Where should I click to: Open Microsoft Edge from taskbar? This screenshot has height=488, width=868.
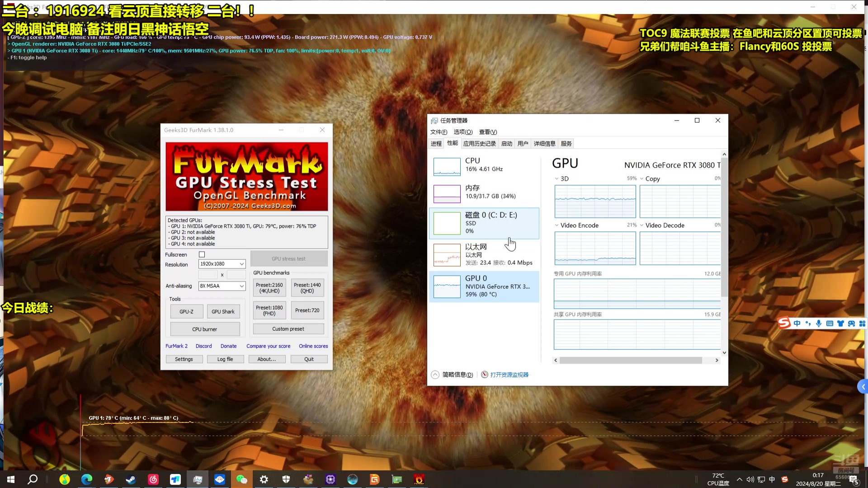[87, 479]
